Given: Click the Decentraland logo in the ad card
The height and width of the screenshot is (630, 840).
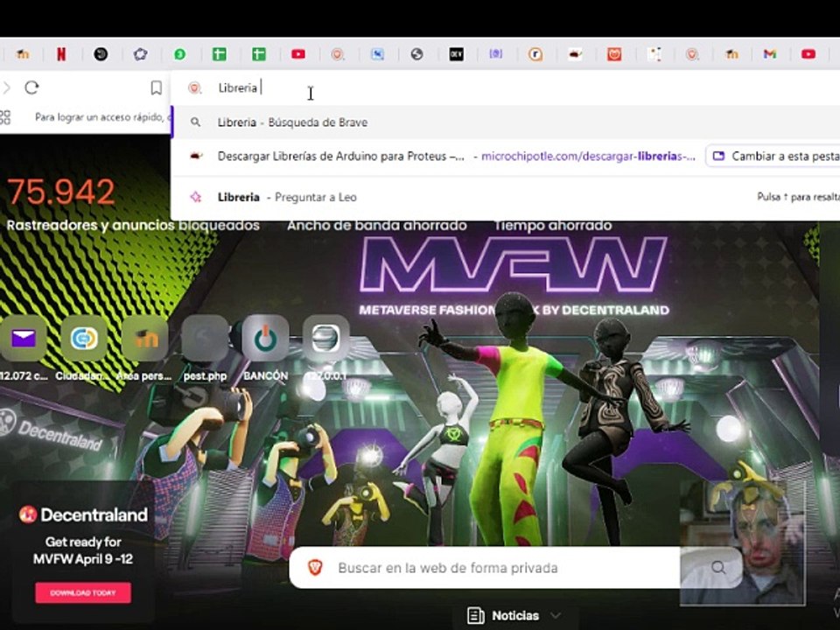Looking at the screenshot, I should click(83, 514).
